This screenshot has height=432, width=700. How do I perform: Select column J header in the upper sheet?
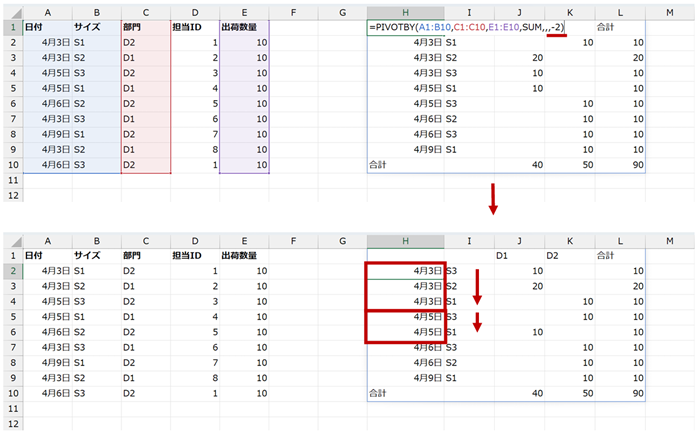pyautogui.click(x=519, y=12)
